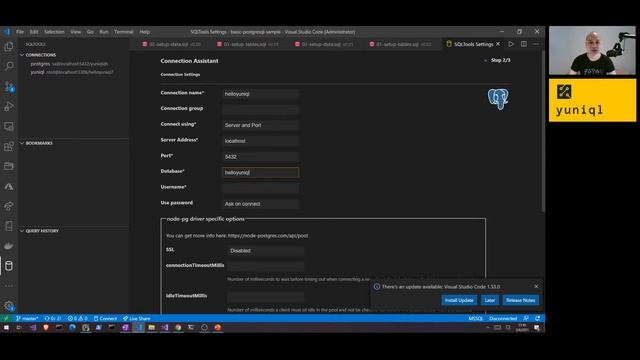This screenshot has width=640, height=360.
Task: Open the Run menu
Action: (x=104, y=32)
